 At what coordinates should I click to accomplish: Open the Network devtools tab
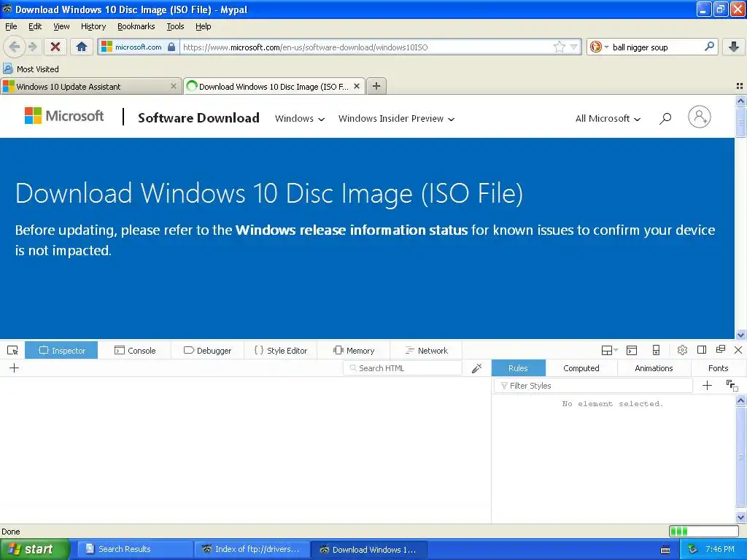point(426,351)
